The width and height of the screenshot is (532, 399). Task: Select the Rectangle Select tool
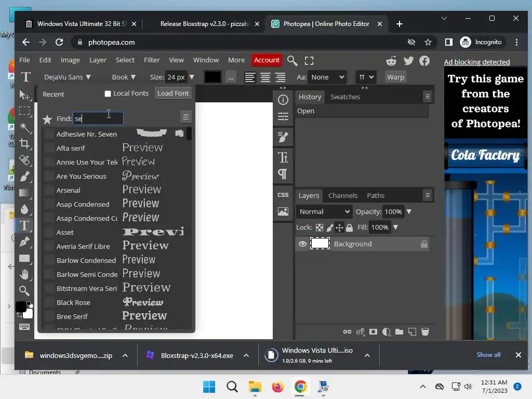[24, 111]
